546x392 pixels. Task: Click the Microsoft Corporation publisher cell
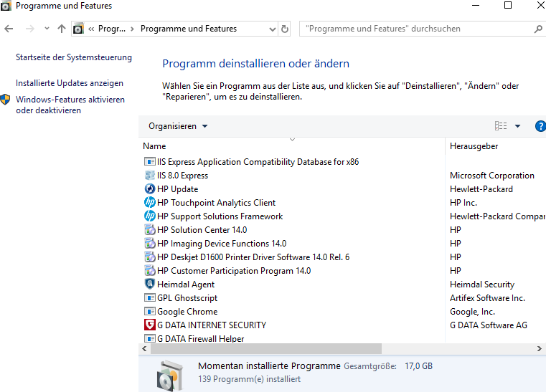pos(492,176)
